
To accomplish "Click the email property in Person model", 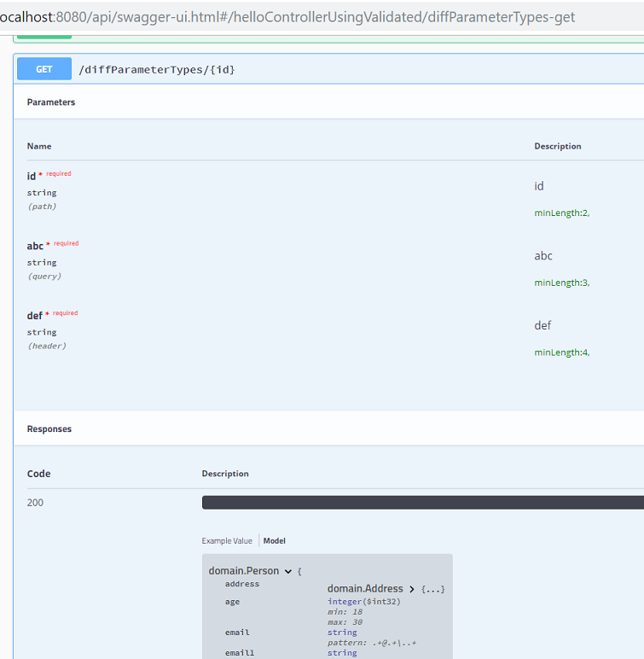I will (237, 633).
